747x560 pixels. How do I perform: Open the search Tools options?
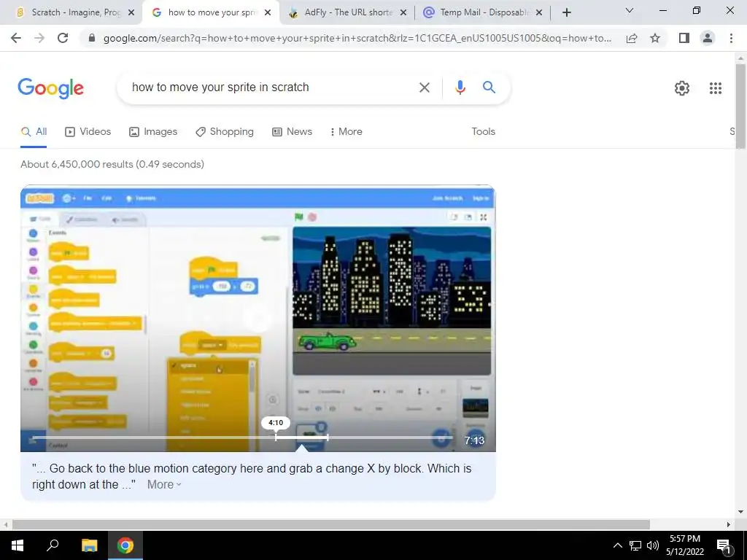[x=483, y=132]
